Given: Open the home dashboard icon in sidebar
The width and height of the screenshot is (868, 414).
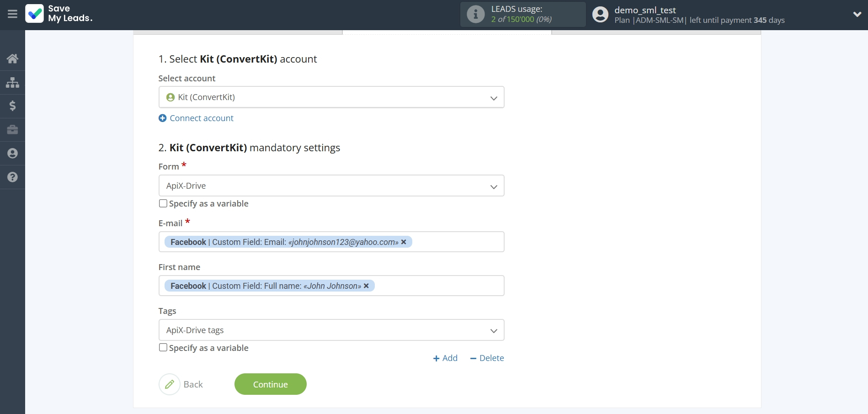Looking at the screenshot, I should [x=12, y=58].
